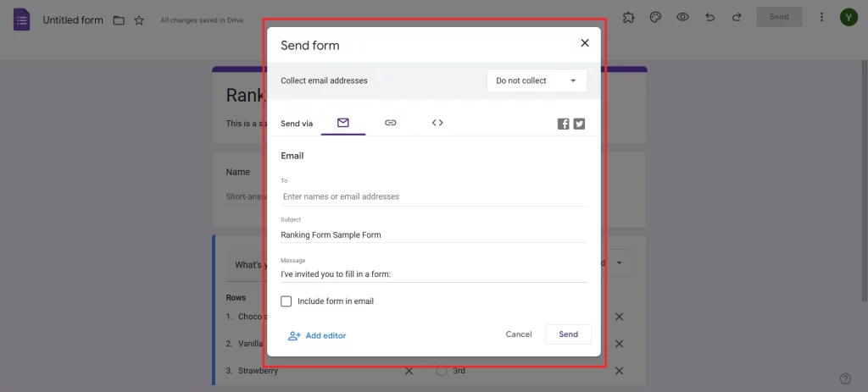Open the three-dot more options menu
The height and width of the screenshot is (392, 868).
pos(821,17)
